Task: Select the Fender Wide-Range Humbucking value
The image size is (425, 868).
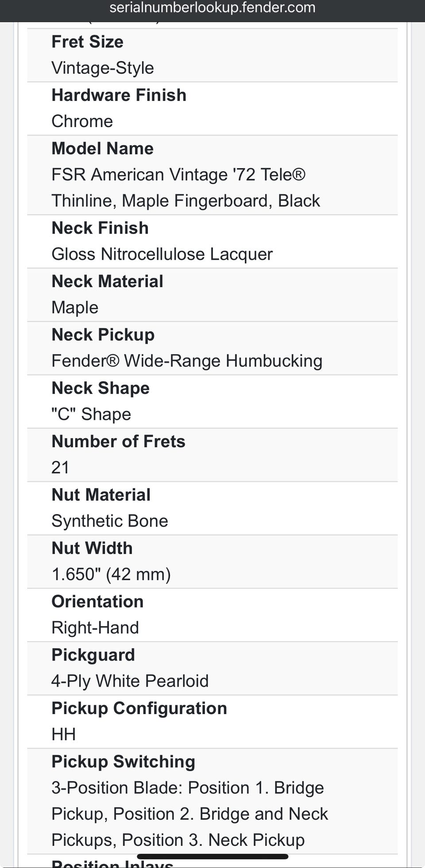Action: (186, 361)
